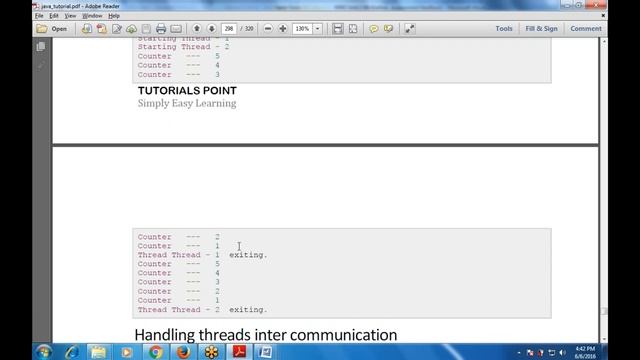The image size is (640, 360).
Task: Open Google Chrome from taskbar
Action: click(155, 352)
